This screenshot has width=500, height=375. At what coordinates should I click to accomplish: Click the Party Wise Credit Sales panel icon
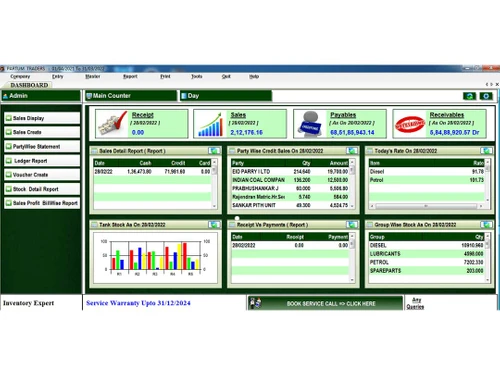click(232, 151)
